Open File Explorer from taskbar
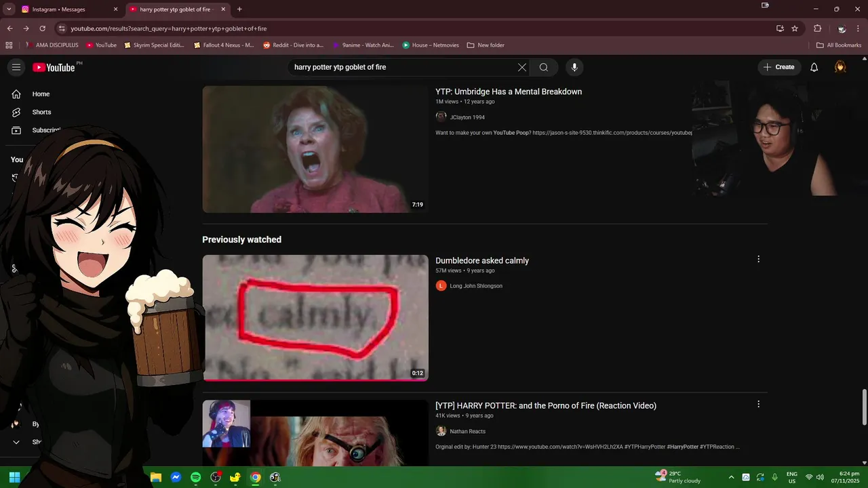 point(155,477)
